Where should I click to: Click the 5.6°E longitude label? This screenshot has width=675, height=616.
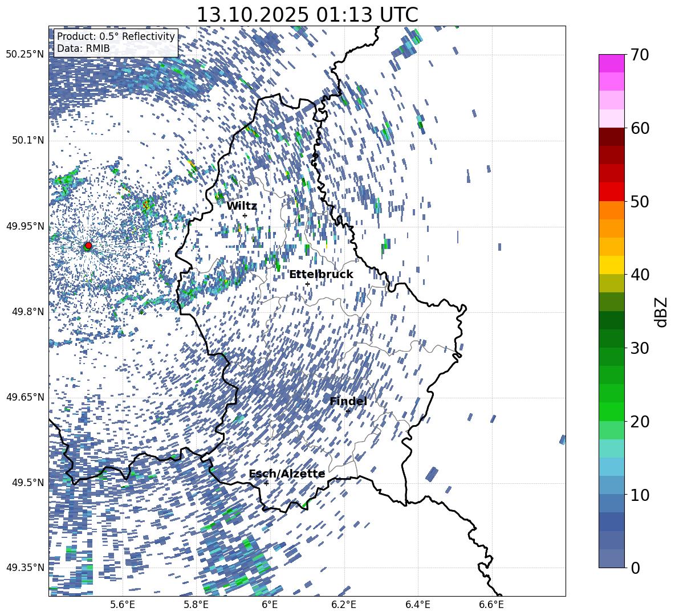(123, 605)
